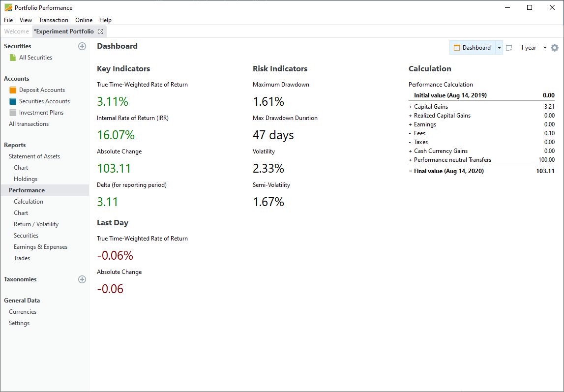This screenshot has width=564, height=392.
Task: Click the orange Deposit Accounts icon
Action: click(x=13, y=90)
